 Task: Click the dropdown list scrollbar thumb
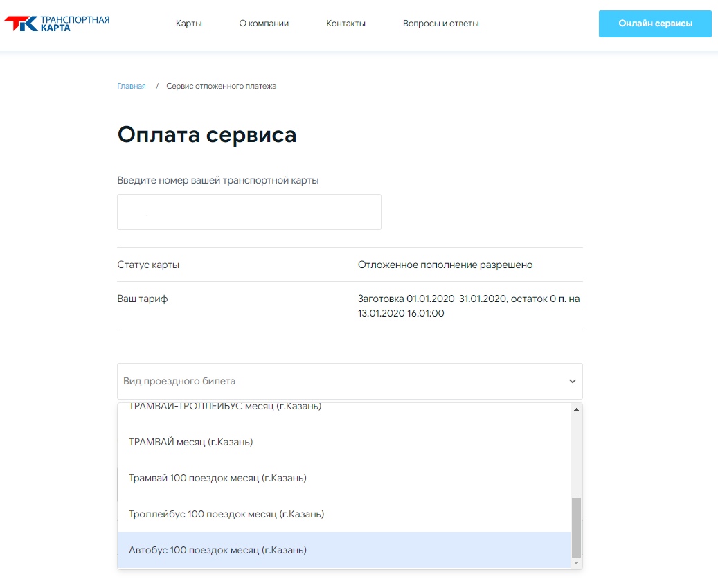coord(577,527)
